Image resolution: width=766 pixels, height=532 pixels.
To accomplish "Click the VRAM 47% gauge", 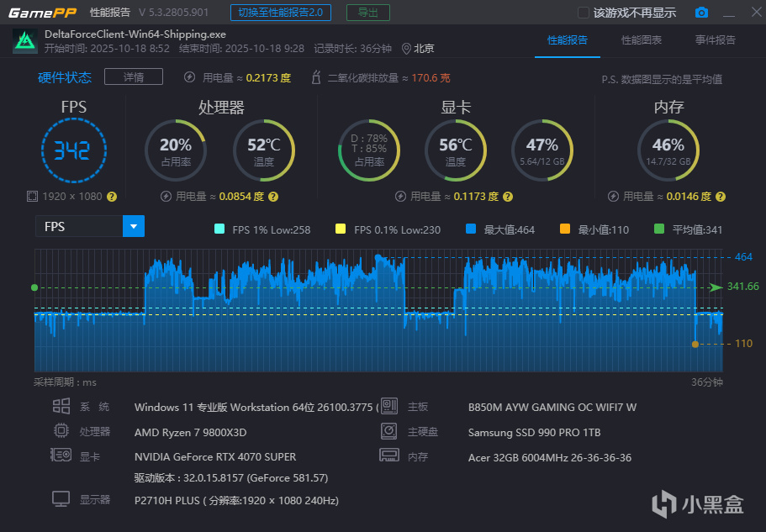I will 542,150.
